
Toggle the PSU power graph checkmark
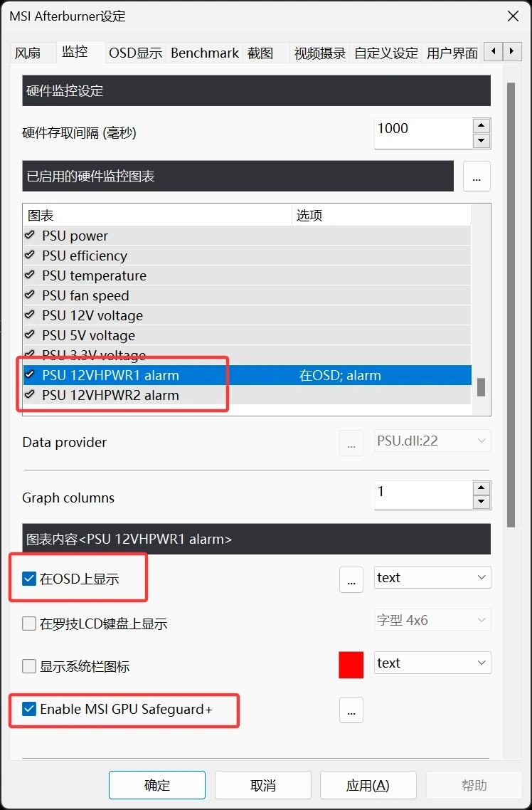30,236
